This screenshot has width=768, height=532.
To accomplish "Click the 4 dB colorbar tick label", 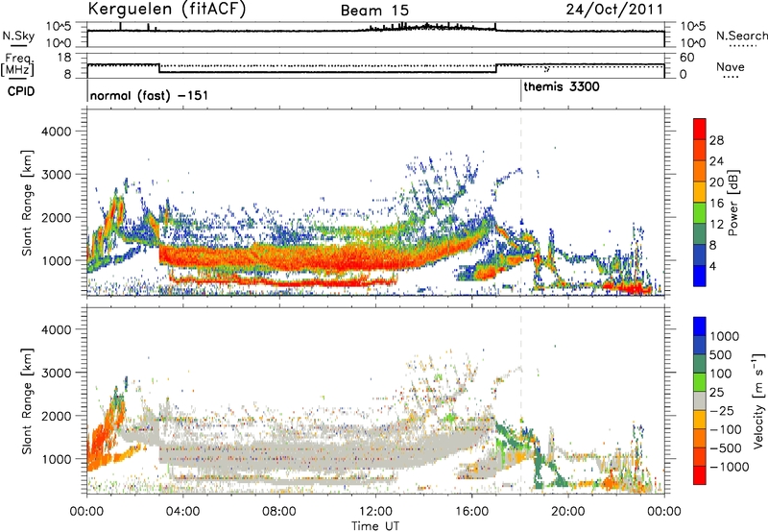I will [712, 267].
